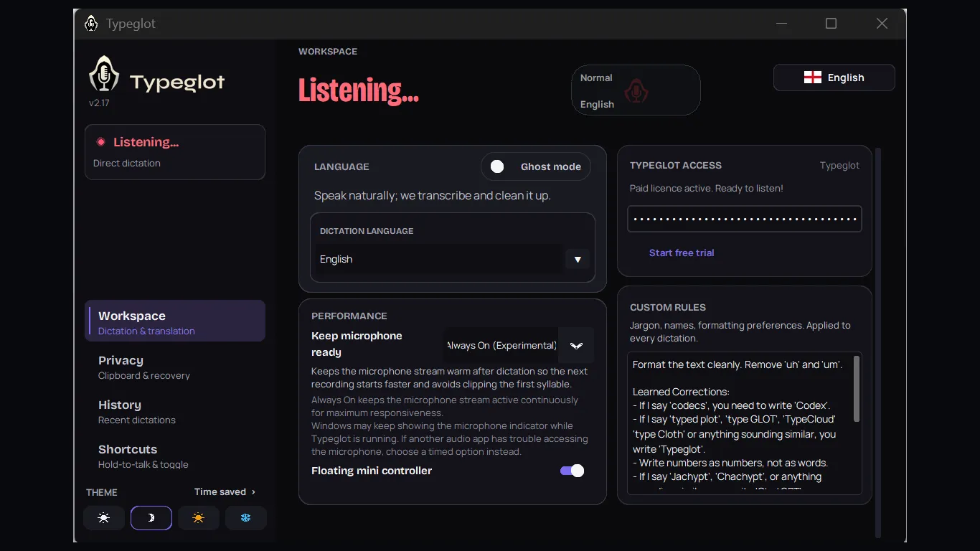Click the red microphone icon in Normal widget
Viewport: 980px width, 551px height.
(x=636, y=90)
